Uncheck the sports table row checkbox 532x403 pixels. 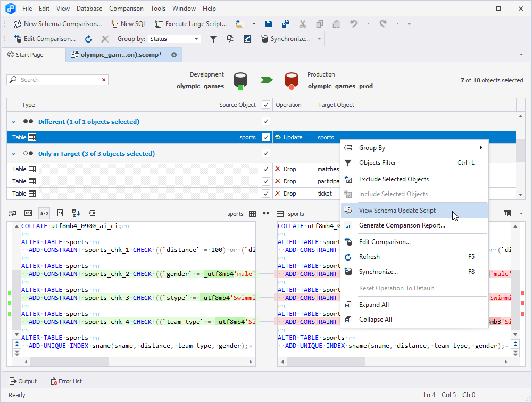[x=266, y=137]
